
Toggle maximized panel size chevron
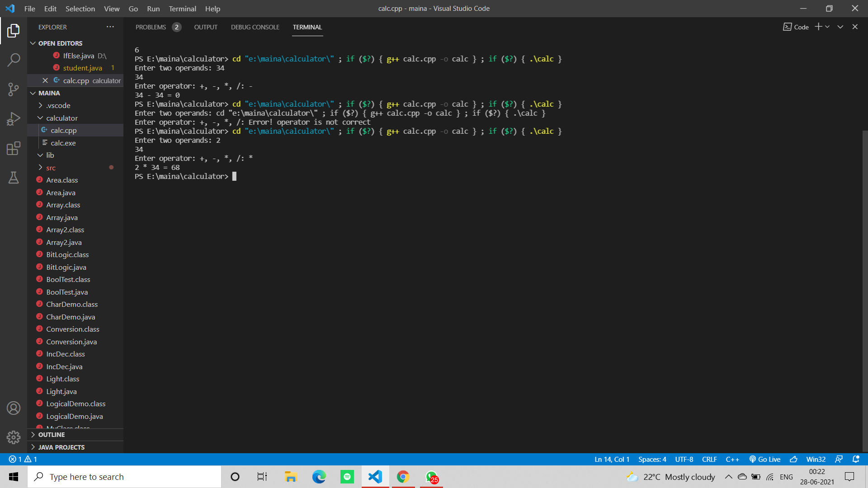tap(840, 27)
